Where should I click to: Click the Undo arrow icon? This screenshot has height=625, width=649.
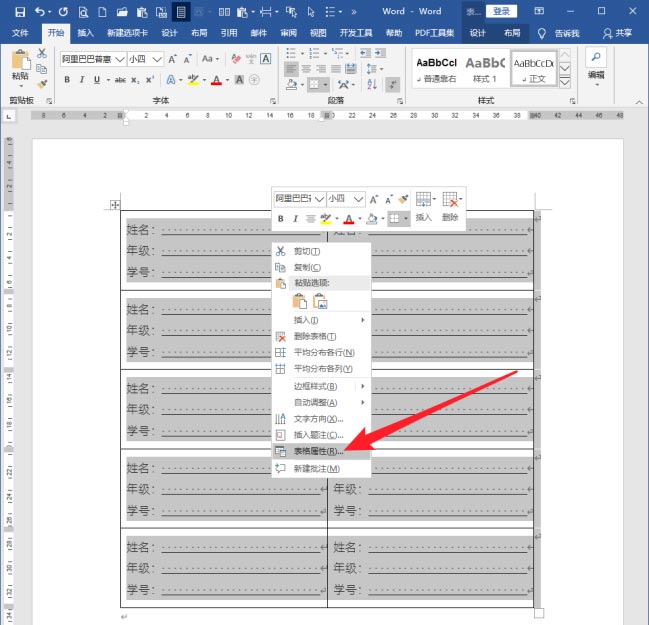[40, 12]
